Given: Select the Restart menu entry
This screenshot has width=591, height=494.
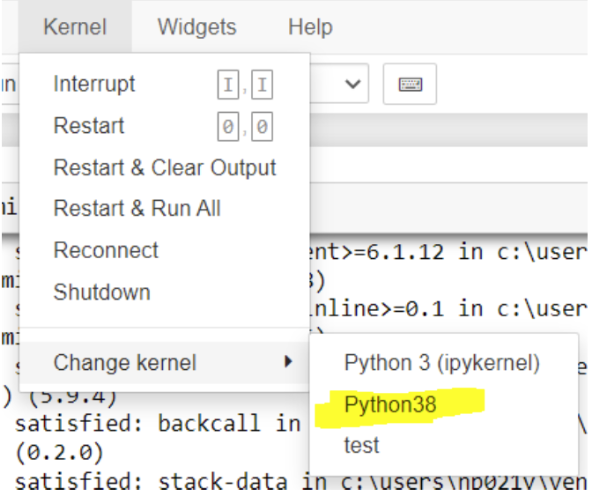Looking at the screenshot, I should point(164,126).
